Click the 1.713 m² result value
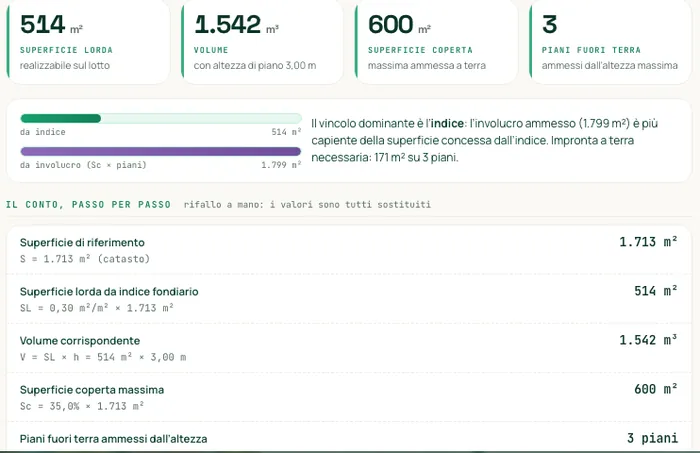Screen dimensions: 700x453 [x=648, y=242]
